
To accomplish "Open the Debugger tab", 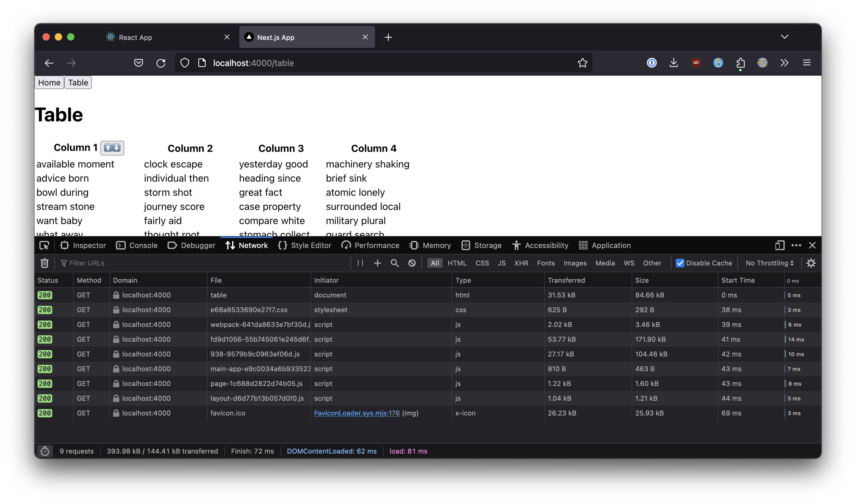I will tap(191, 245).
